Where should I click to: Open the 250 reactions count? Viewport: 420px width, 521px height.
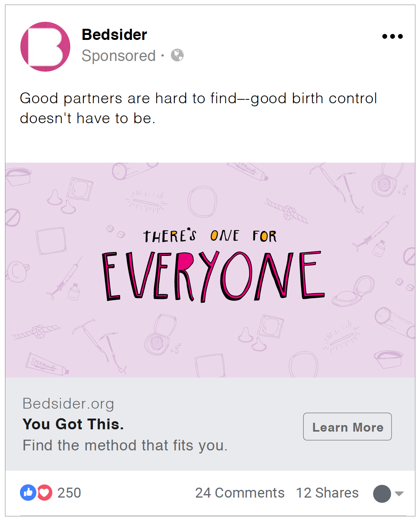(x=69, y=493)
